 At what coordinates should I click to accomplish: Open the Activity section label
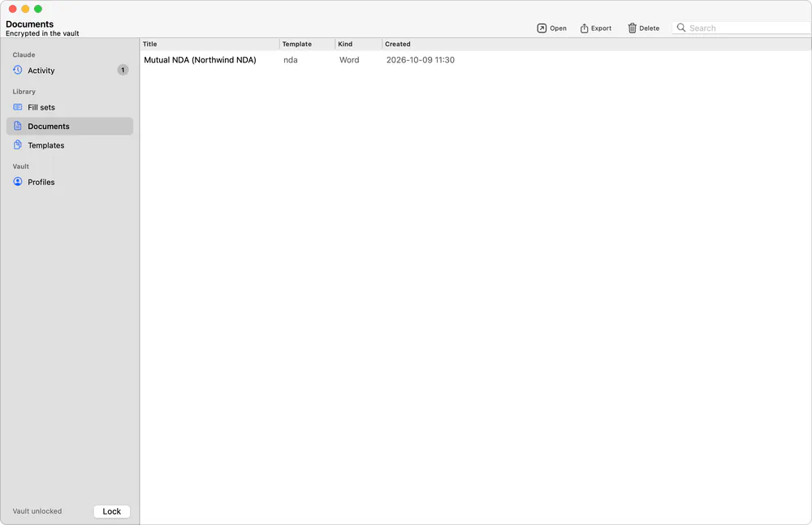click(41, 71)
